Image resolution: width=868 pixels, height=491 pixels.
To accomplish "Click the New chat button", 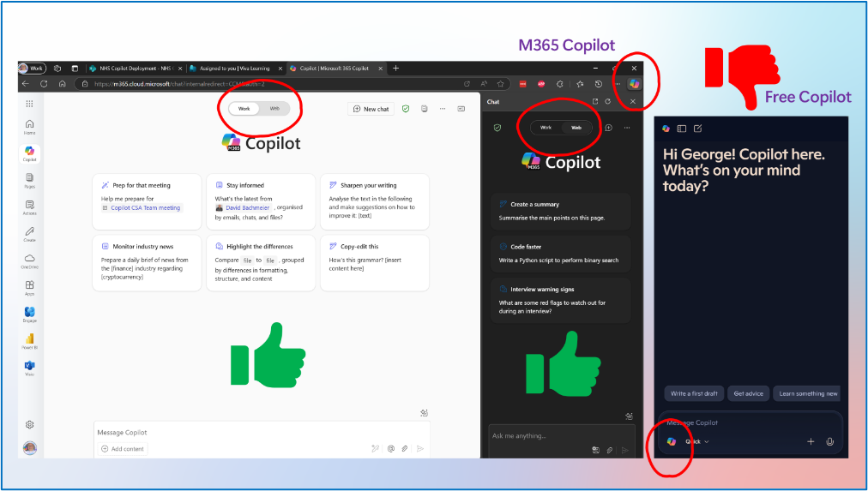I will pos(371,109).
